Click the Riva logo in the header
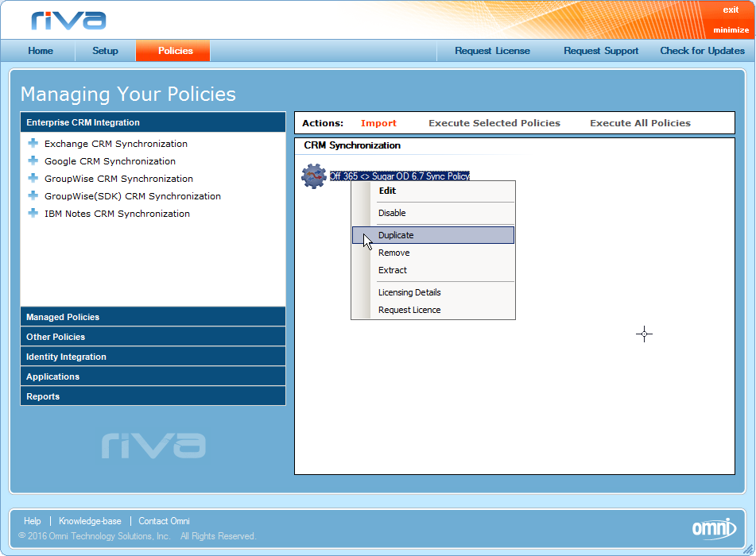756x556 pixels. click(x=68, y=20)
